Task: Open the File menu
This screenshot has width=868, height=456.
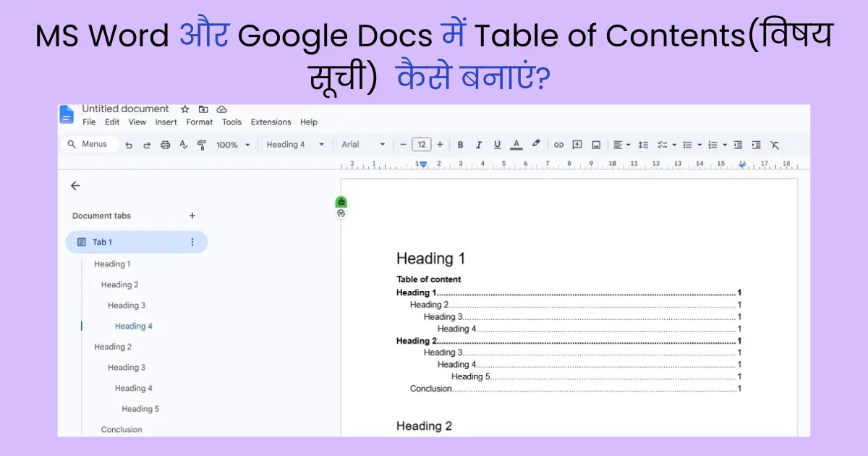Action: point(89,122)
